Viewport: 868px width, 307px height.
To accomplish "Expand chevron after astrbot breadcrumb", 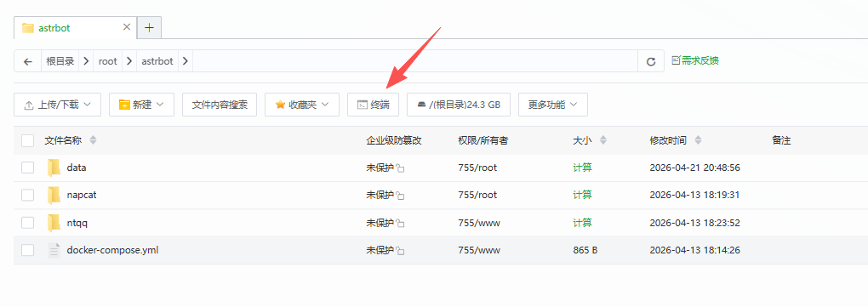I will pyautogui.click(x=185, y=61).
